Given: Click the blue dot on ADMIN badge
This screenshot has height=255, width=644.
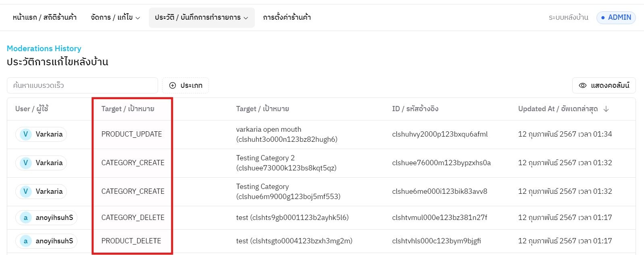Looking at the screenshot, I should (x=603, y=18).
